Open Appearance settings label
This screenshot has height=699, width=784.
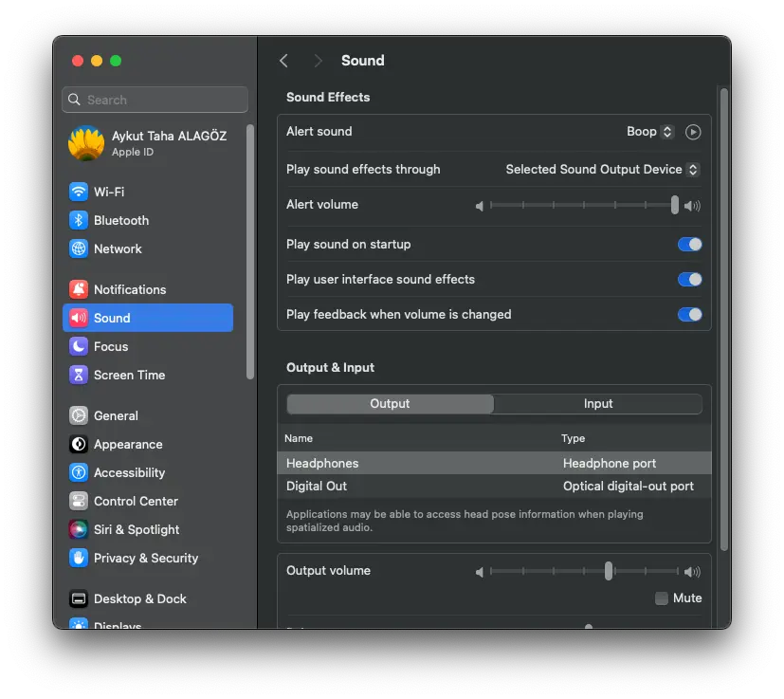pos(129,444)
